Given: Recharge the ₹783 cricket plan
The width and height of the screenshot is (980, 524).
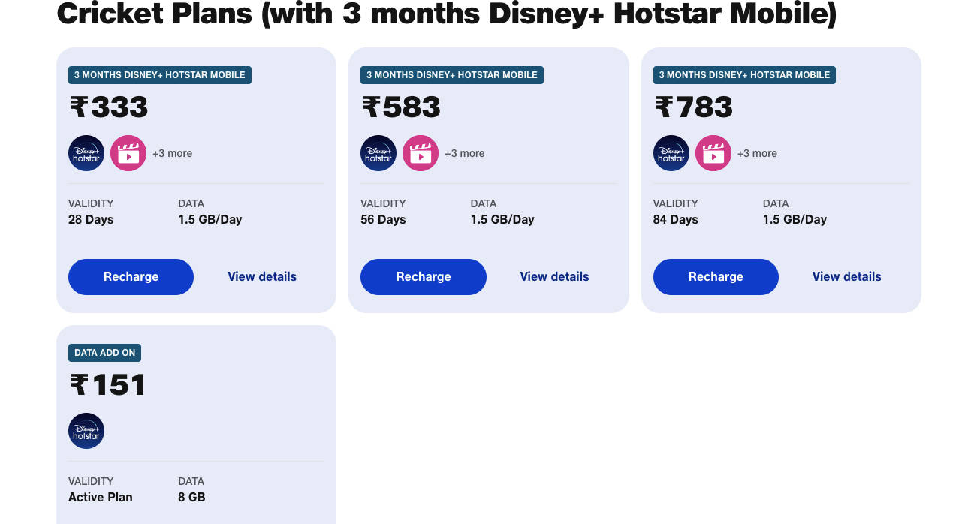Looking at the screenshot, I should point(715,276).
